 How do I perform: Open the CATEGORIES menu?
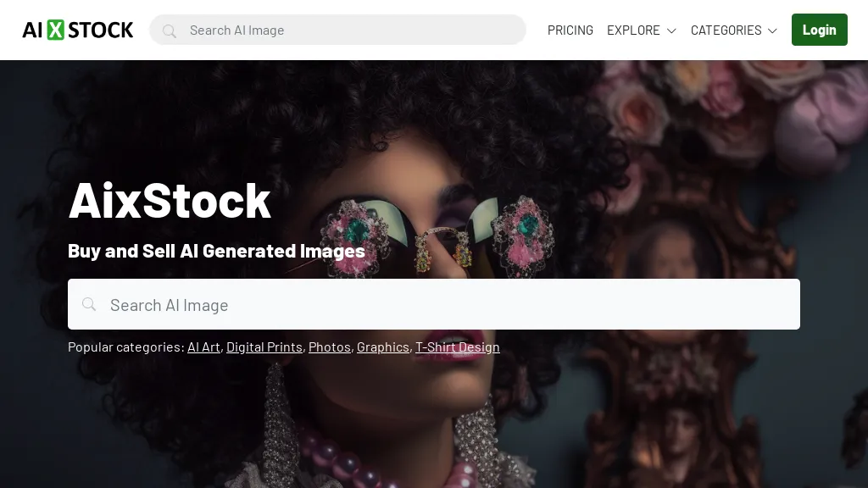tap(733, 30)
